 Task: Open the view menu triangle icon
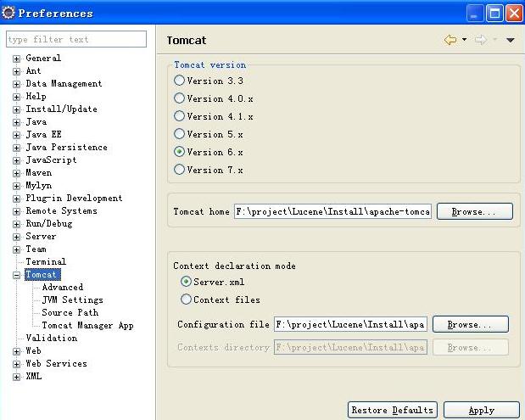[x=511, y=40]
